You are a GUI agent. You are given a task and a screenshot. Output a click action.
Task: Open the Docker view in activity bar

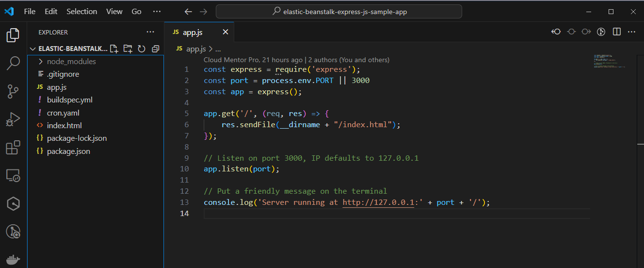tap(13, 260)
